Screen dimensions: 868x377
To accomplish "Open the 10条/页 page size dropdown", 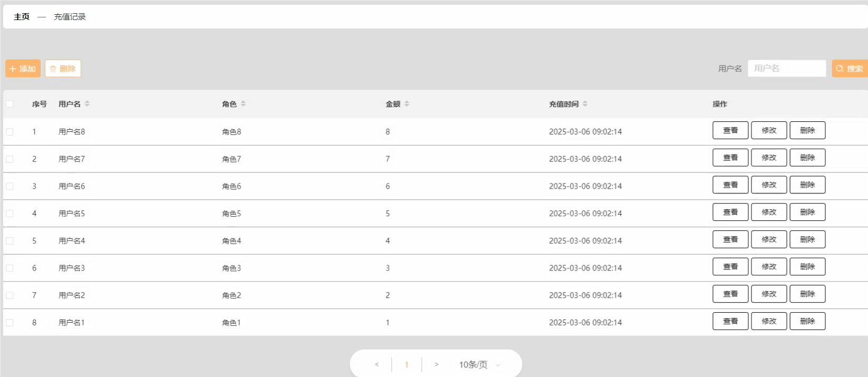I will pos(479,364).
